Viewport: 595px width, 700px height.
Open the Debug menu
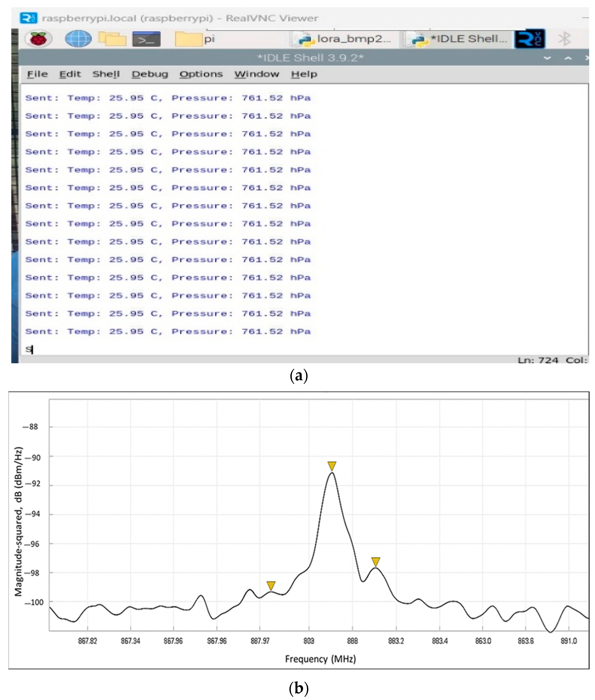[x=150, y=74]
